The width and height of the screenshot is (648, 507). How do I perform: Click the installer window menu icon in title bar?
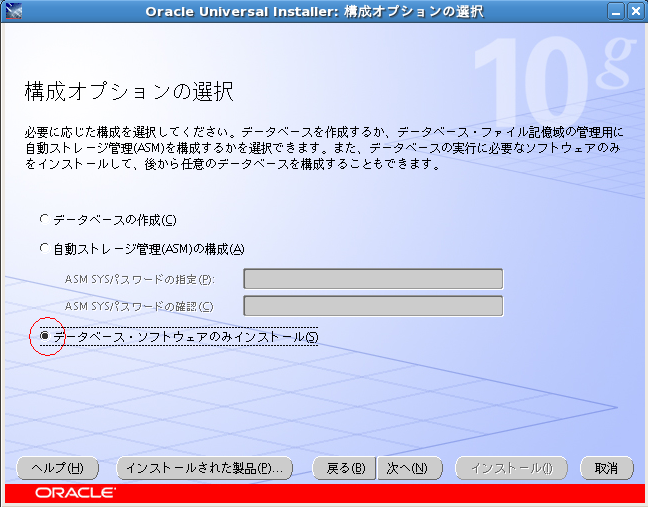coord(14,11)
